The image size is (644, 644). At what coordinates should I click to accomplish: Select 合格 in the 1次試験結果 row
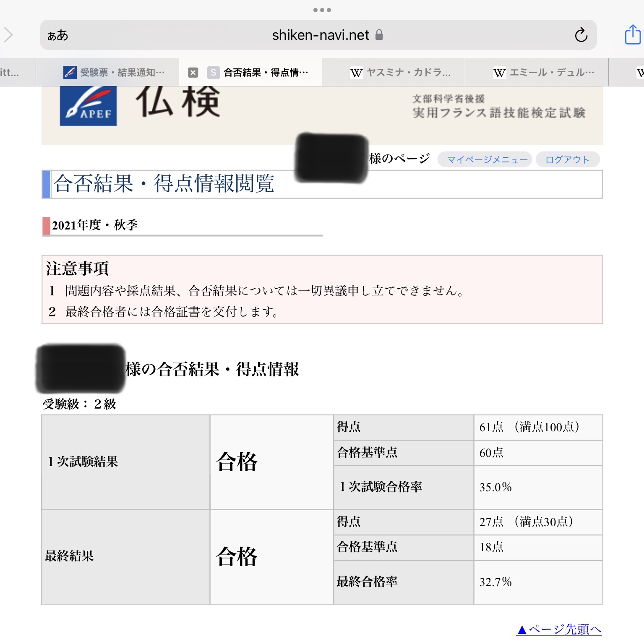click(237, 462)
